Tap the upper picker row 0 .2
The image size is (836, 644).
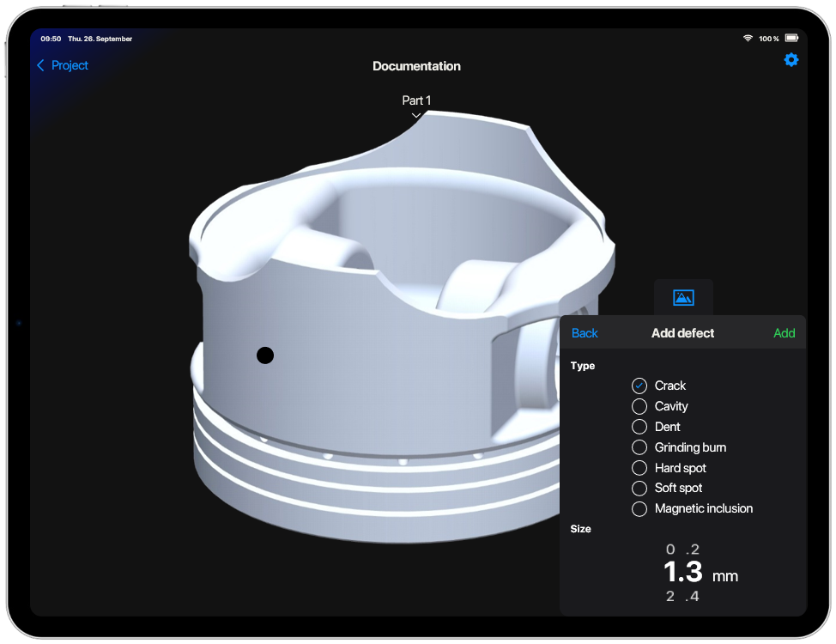coord(682,549)
